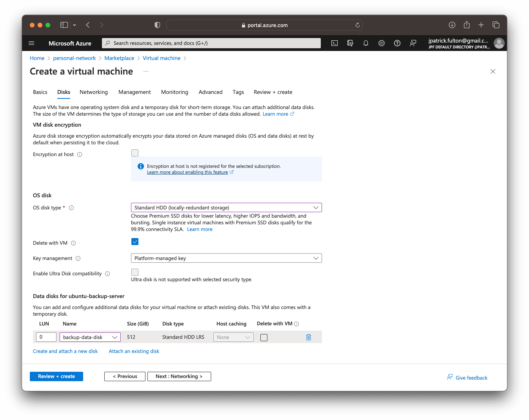The image size is (529, 420).
Task: Click info icon next to OS disk type
Action: [71, 208]
